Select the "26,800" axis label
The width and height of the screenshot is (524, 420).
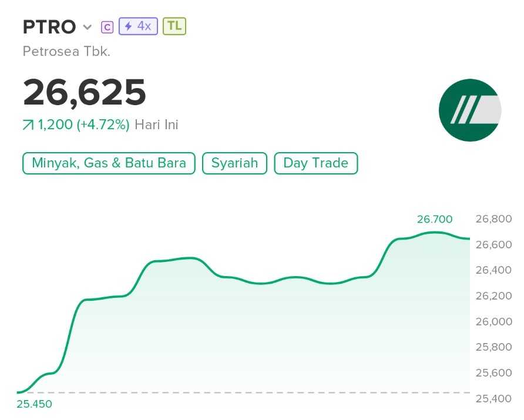(493, 219)
